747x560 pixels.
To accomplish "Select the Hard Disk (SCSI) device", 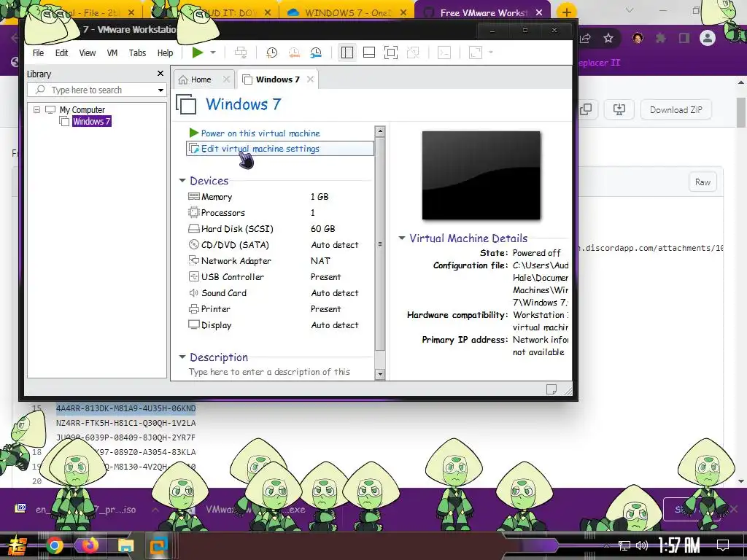I will tap(278, 228).
